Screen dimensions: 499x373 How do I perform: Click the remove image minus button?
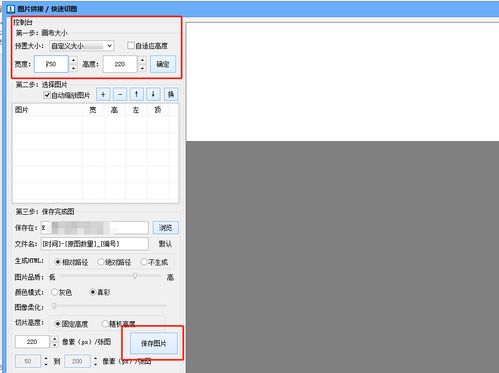[120, 94]
